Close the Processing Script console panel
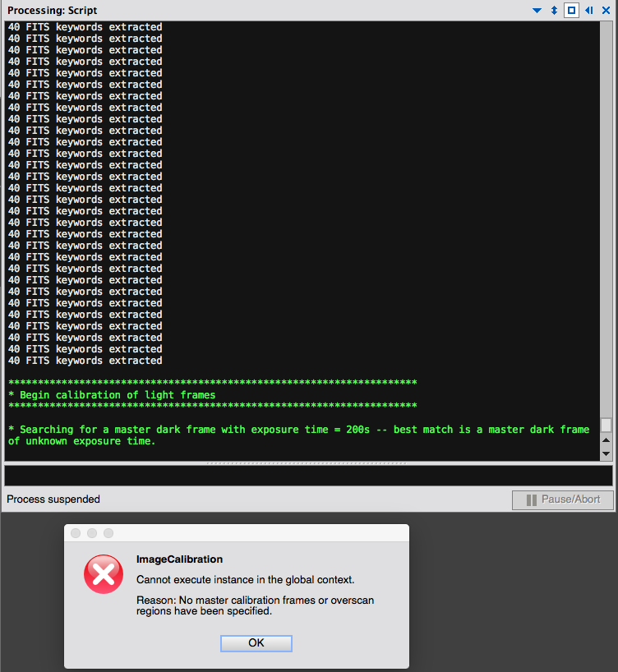Image resolution: width=618 pixels, height=672 pixels. point(606,11)
